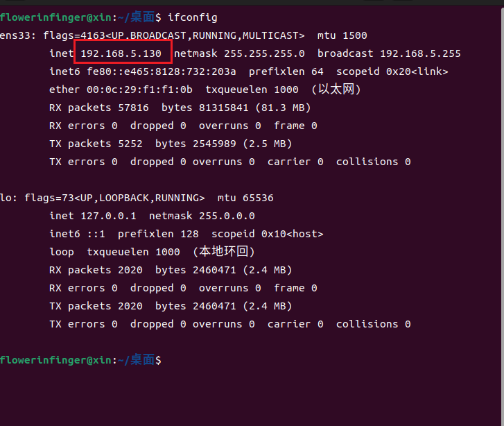Viewport: 504px width, 426px height.
Task: Click the MAC address 00:0c:29:f1:f1:0b
Action: click(x=139, y=90)
